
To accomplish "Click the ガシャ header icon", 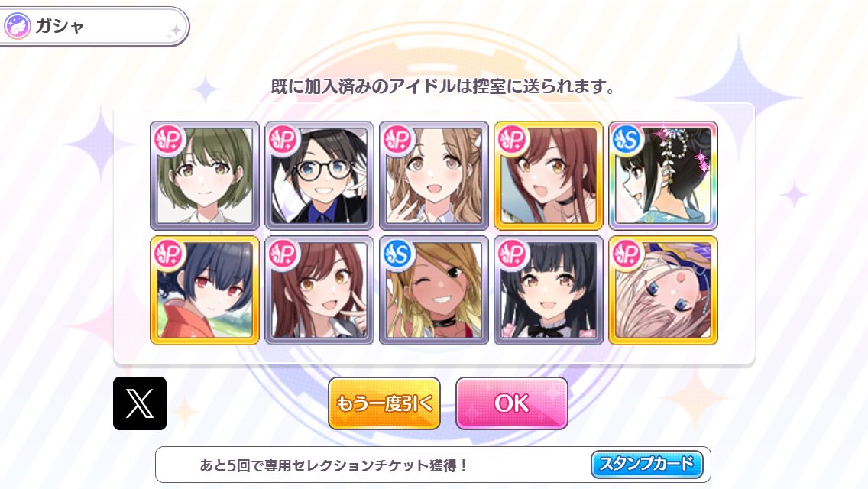I will (x=17, y=26).
